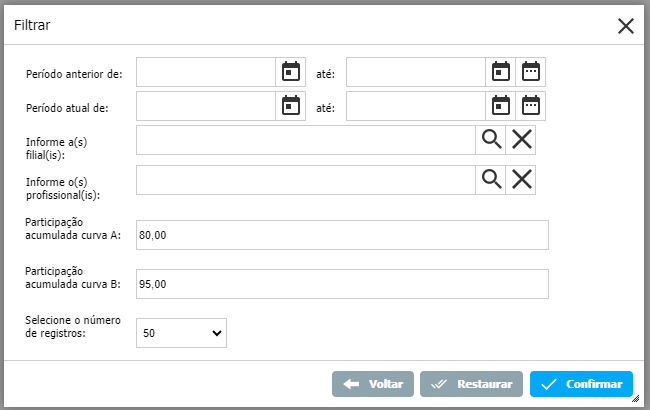Viewport: 650px width, 410px height.
Task: Click the Restaurar button
Action: (472, 384)
